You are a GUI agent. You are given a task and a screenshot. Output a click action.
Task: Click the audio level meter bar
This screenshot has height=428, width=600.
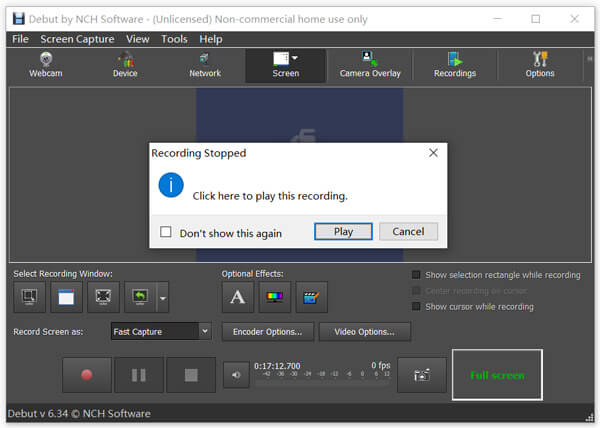point(320,383)
